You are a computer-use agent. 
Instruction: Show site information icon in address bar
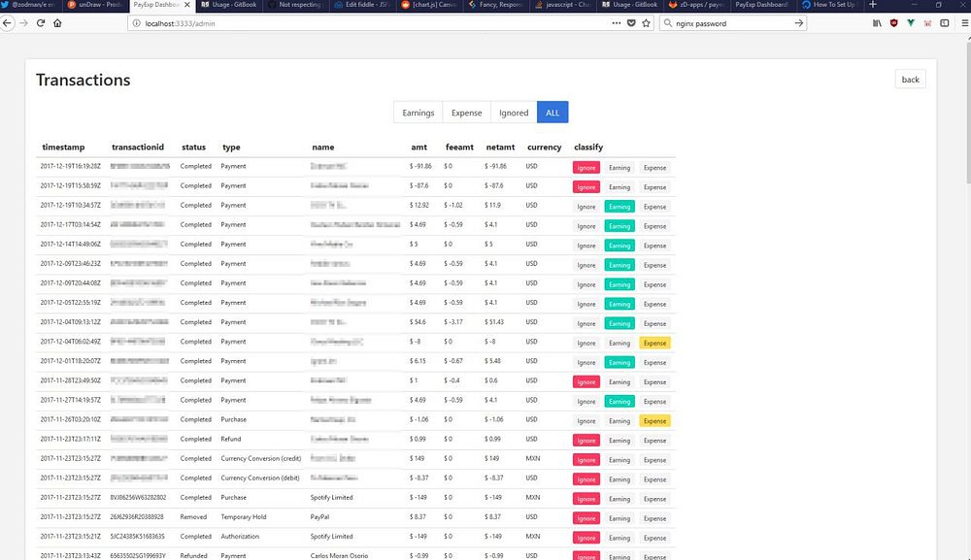pos(136,23)
